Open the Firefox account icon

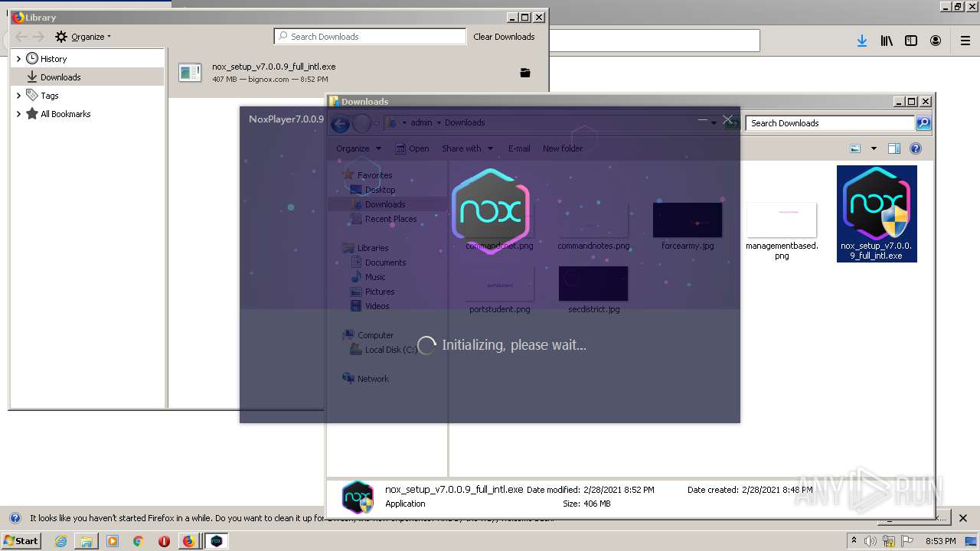[x=936, y=41]
